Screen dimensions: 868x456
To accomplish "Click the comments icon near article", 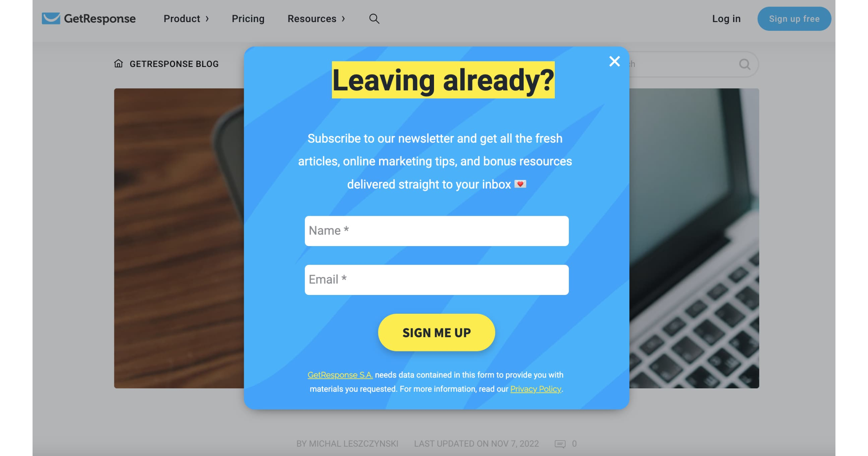I will [560, 443].
